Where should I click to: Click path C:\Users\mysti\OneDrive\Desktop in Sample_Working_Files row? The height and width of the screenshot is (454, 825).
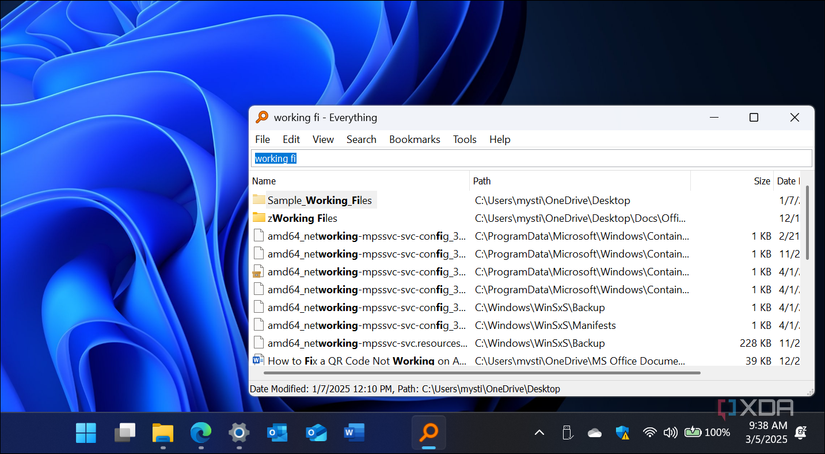pos(552,200)
